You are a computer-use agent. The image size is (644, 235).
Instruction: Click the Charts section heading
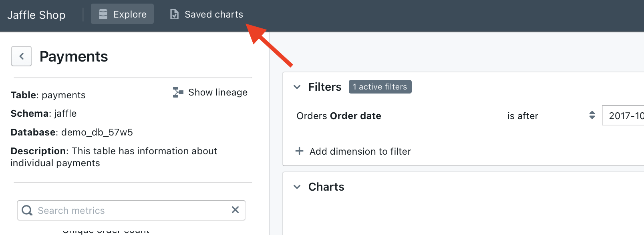326,187
